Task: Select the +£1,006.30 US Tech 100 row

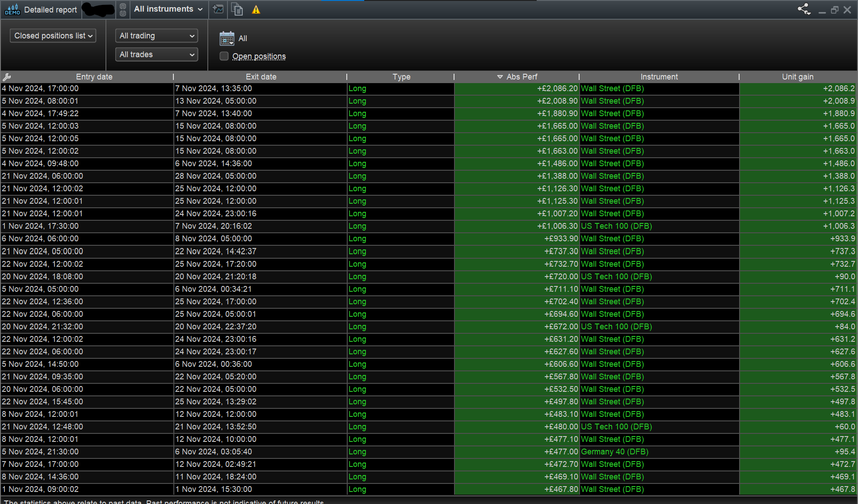Action: [x=616, y=226]
